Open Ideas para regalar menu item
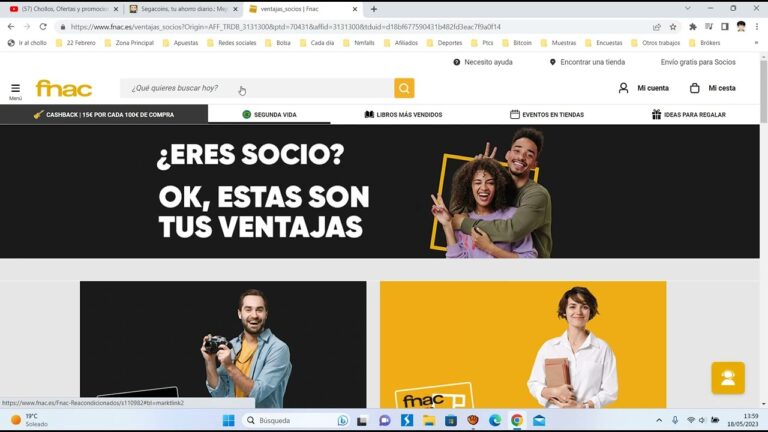This screenshot has height=432, width=768. point(689,115)
